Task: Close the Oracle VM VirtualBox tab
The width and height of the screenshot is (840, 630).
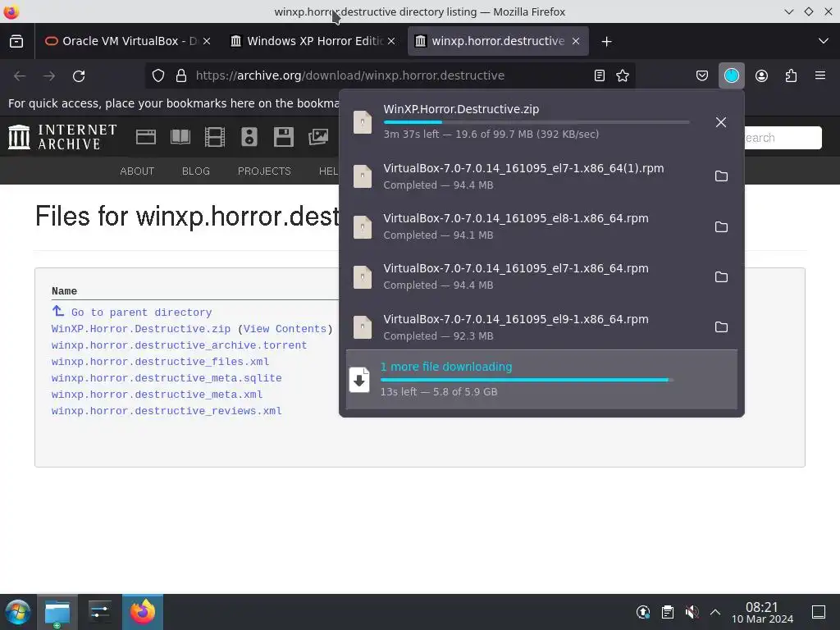Action: coord(207,41)
